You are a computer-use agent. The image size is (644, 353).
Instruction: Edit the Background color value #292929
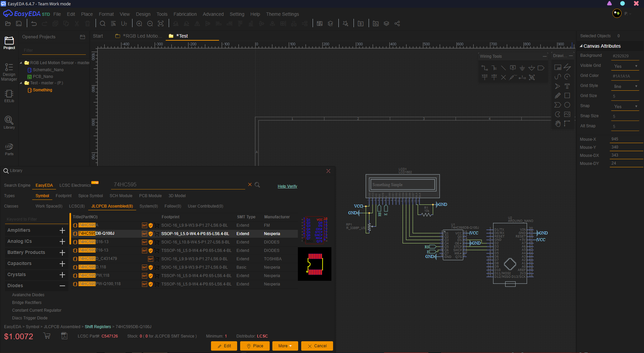[x=625, y=56]
